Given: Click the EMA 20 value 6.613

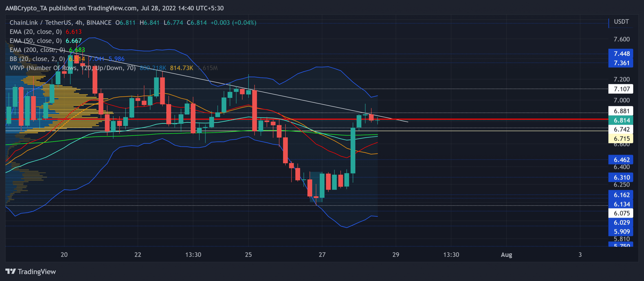Looking at the screenshot, I should 74,32.
